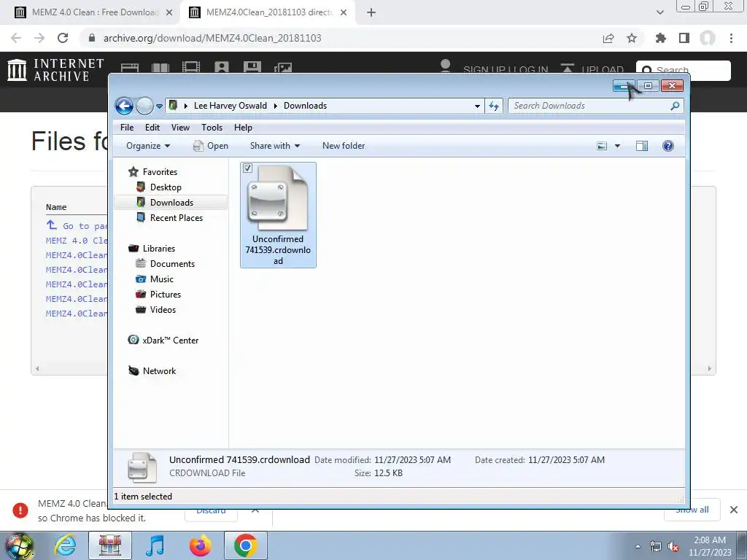Viewport: 747px width, 560px height.
Task: Open the Chrome tab search dropdown arrow
Action: point(659,12)
